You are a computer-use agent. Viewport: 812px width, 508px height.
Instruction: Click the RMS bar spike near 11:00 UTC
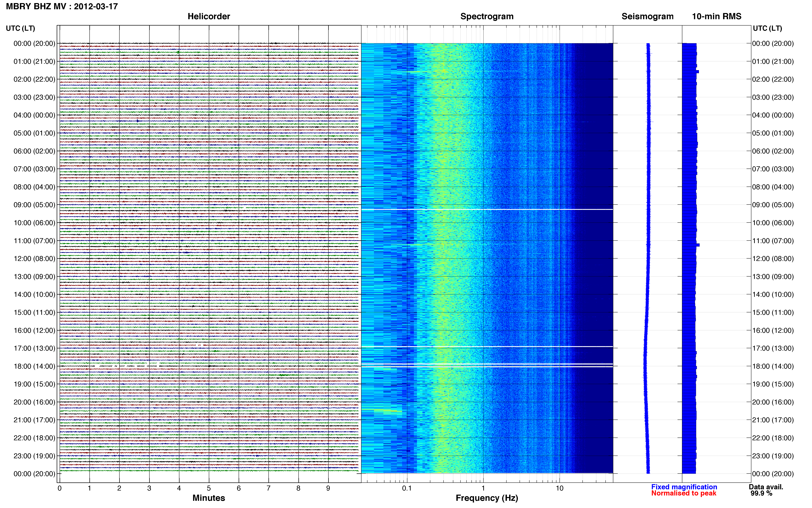(x=691, y=245)
